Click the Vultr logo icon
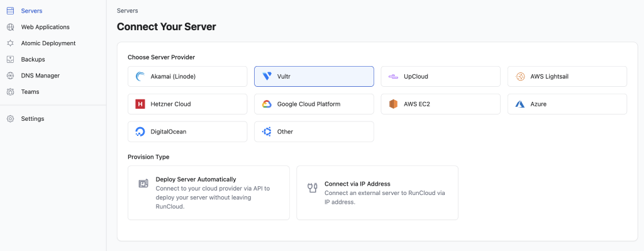The width and height of the screenshot is (644, 251). tap(267, 76)
